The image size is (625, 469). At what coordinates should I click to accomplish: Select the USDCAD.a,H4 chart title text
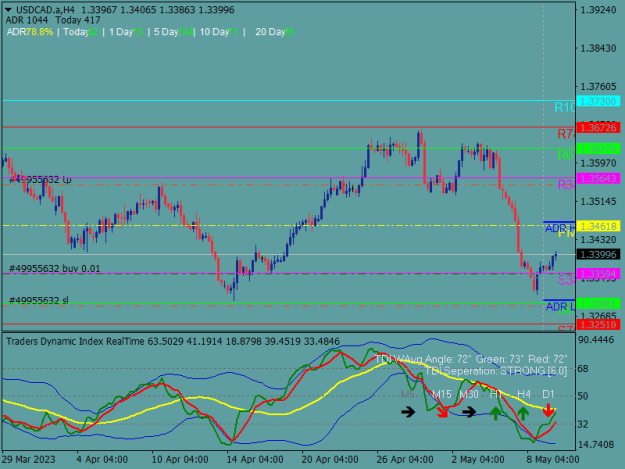(45, 10)
